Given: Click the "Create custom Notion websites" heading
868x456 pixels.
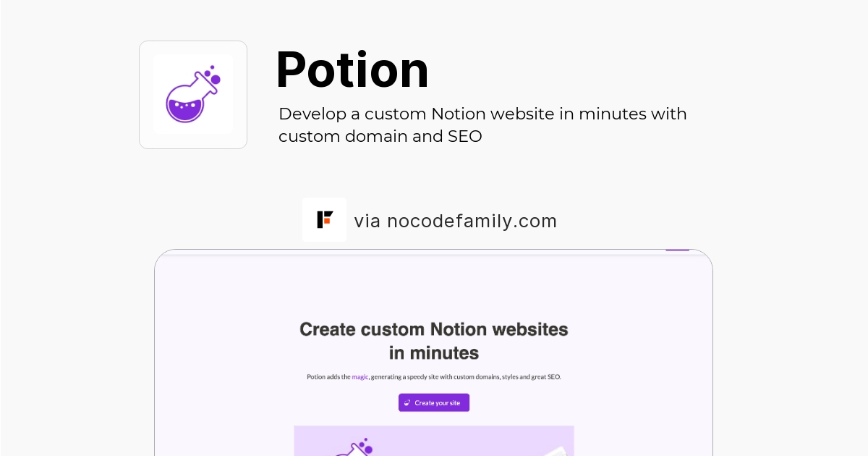Looking at the screenshot, I should [x=434, y=329].
